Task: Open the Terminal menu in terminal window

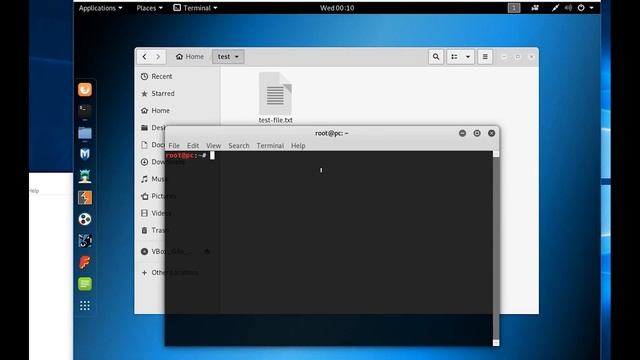Action: coord(270,146)
